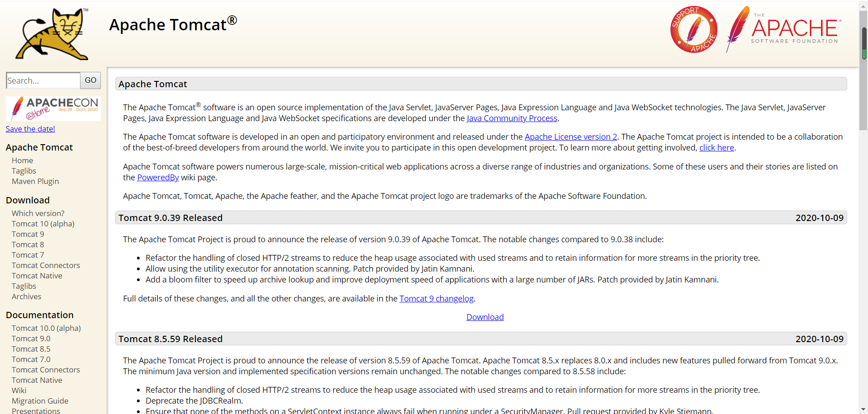
Task: Click the 'Tomcat 8.5.59 Released' heading
Action: coord(170,339)
